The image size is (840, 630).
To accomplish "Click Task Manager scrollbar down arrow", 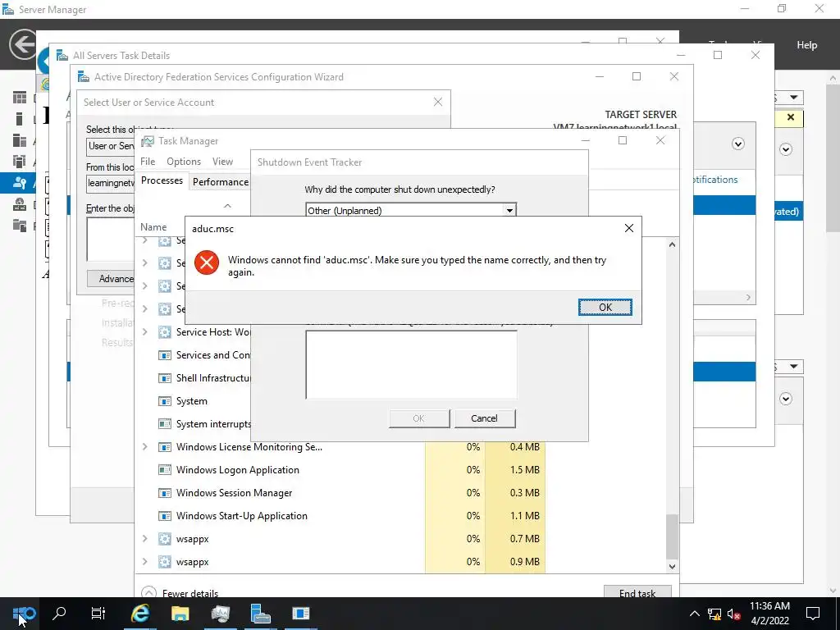I will pyautogui.click(x=672, y=566).
